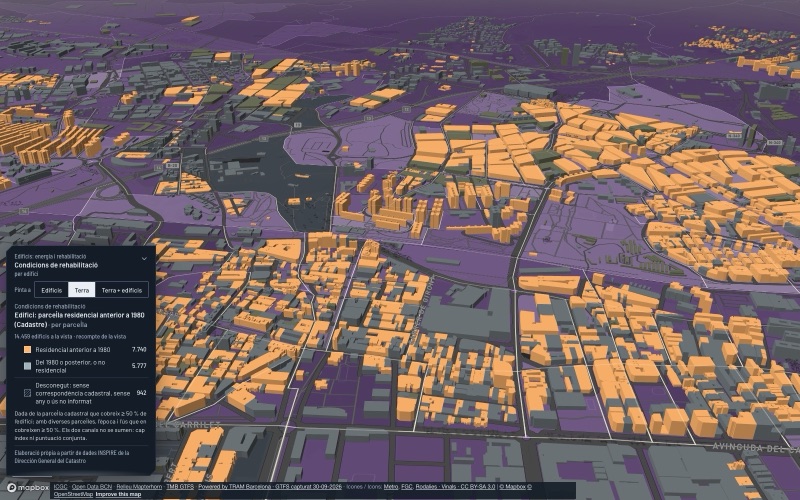Viewport: 800px width, 500px height.
Task: Select the Terra paint mode
Action: click(x=82, y=290)
